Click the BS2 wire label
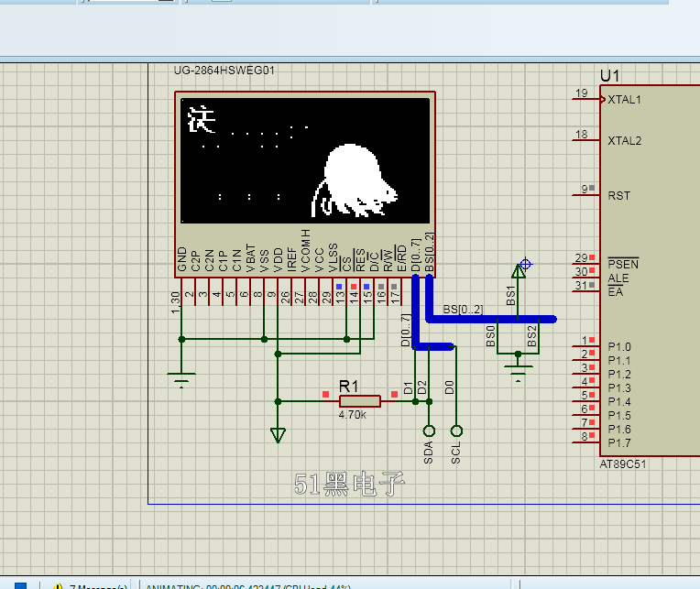Viewport: 700px width, 589px height. pos(531,336)
